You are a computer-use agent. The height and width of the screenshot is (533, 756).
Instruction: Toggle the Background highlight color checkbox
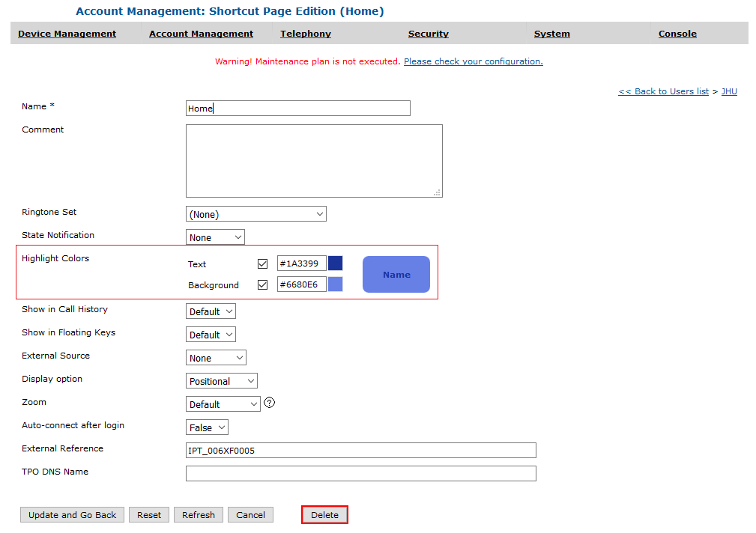click(x=262, y=284)
